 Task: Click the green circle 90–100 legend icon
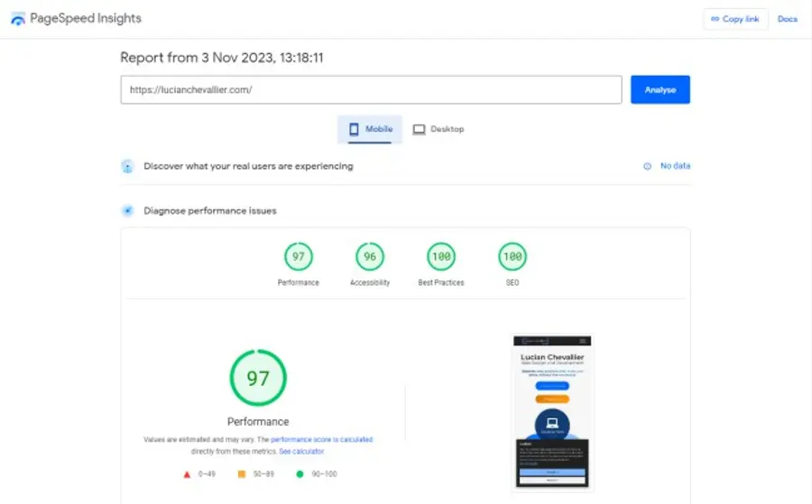(x=300, y=474)
